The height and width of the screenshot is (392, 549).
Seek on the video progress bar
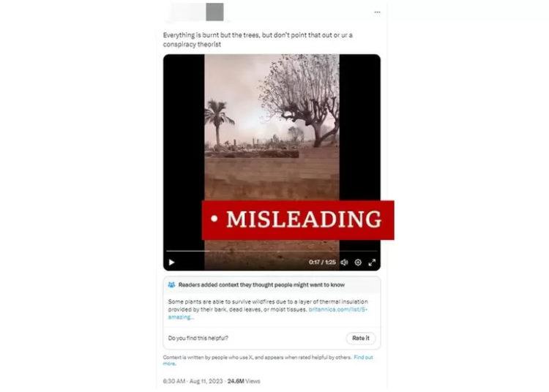[272, 251]
